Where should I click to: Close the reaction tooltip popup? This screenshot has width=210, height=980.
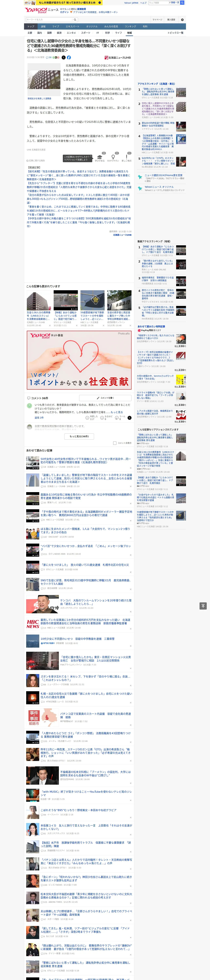click(91, 156)
